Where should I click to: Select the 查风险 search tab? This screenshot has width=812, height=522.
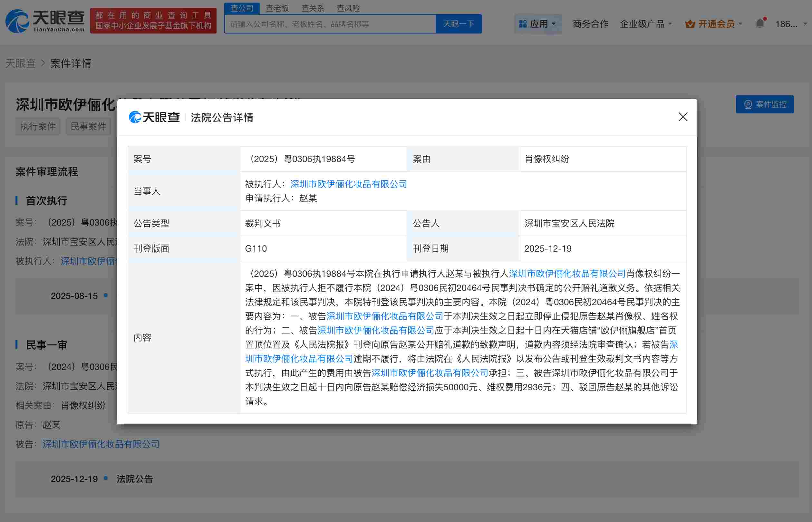pyautogui.click(x=348, y=8)
